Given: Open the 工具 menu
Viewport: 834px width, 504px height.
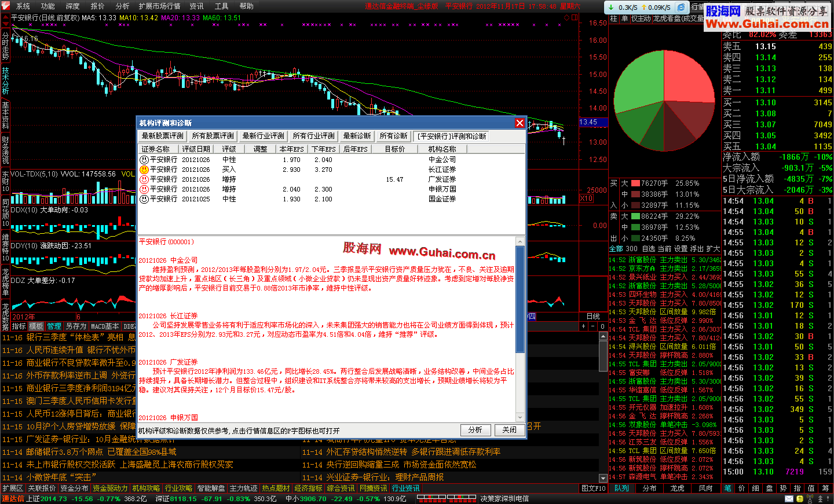Looking at the screenshot, I should [221, 6].
